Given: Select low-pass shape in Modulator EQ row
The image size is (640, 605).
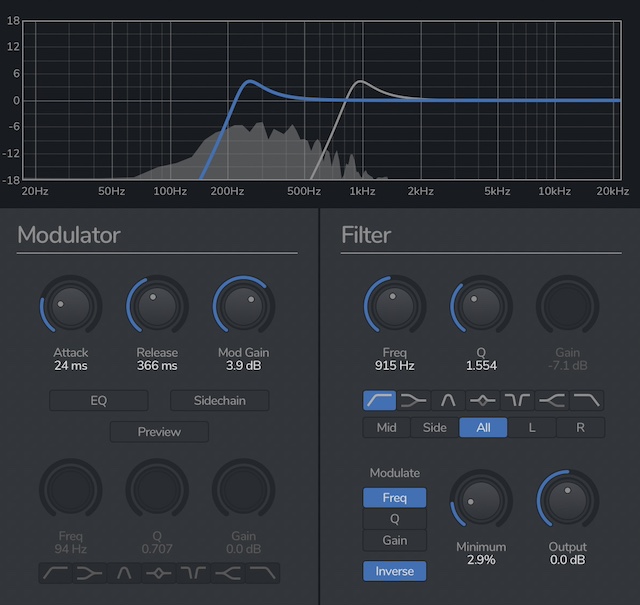Looking at the screenshot, I should tap(264, 573).
